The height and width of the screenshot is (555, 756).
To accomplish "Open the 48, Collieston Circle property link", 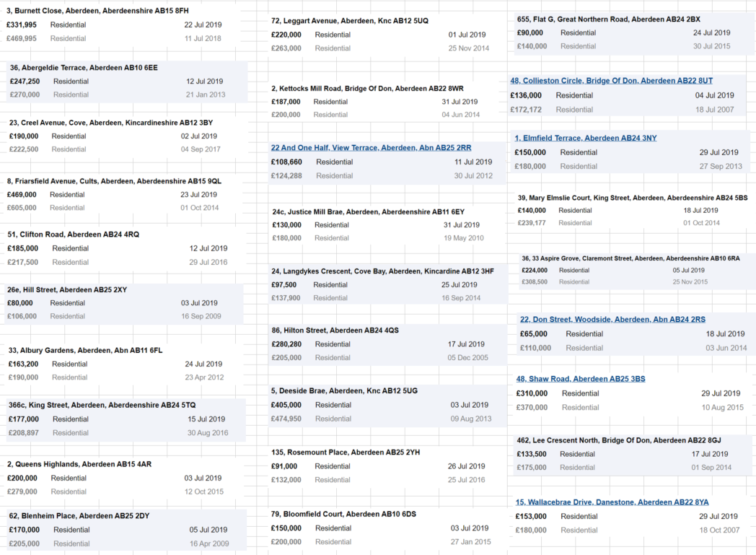I will [611, 81].
